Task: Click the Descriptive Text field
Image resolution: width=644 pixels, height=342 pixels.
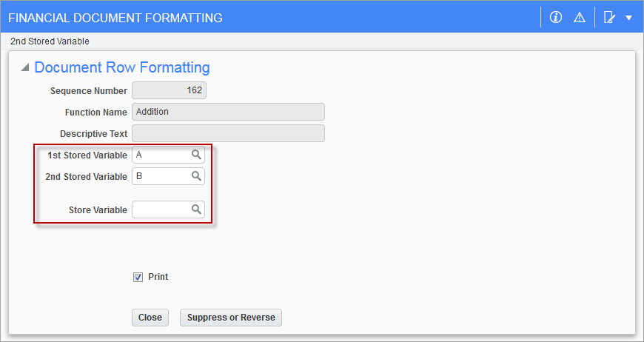Action: [x=228, y=133]
